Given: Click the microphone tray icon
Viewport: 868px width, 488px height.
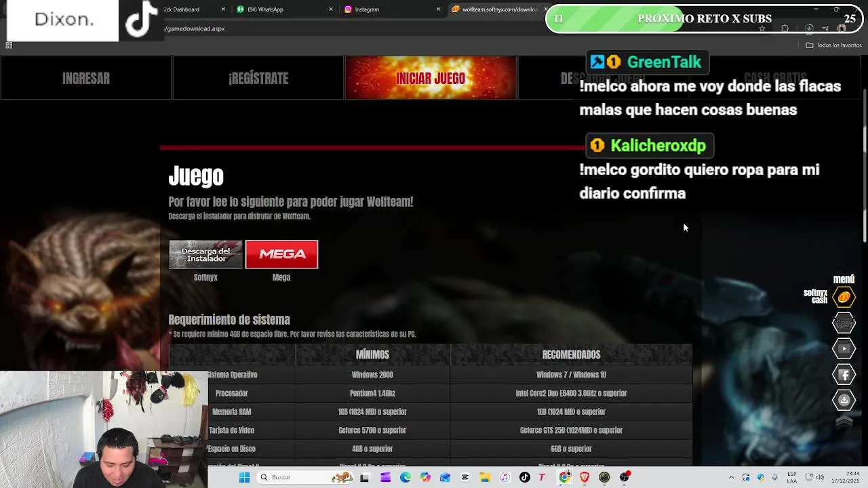Looking at the screenshot, I should click(x=775, y=477).
